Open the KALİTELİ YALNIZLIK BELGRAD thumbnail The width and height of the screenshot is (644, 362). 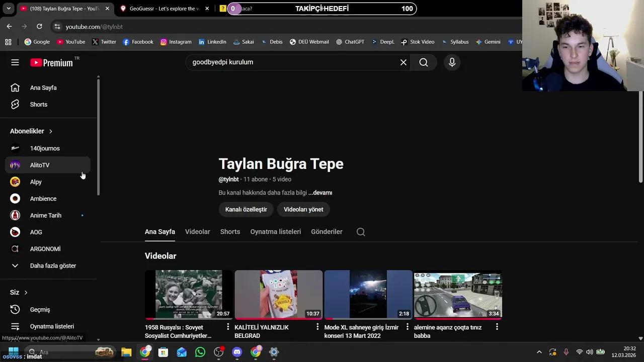[x=278, y=295]
